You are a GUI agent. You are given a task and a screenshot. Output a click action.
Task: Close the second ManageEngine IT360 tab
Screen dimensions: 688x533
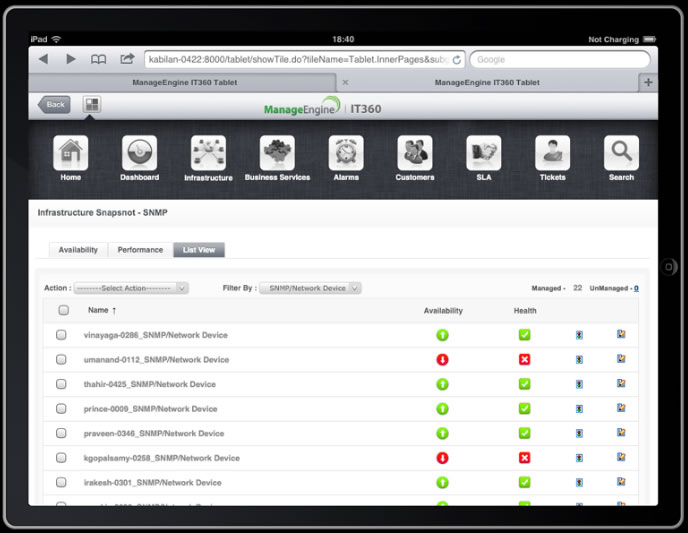pyautogui.click(x=345, y=82)
